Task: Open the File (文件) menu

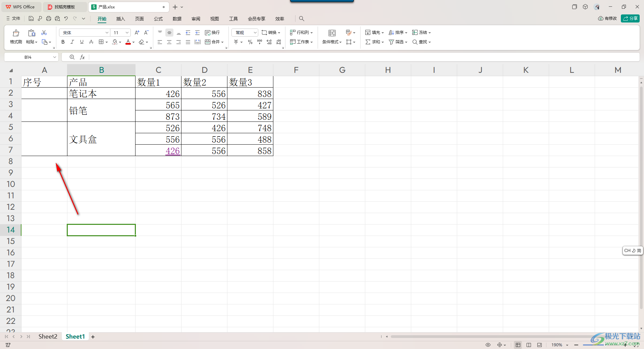Action: [13, 18]
